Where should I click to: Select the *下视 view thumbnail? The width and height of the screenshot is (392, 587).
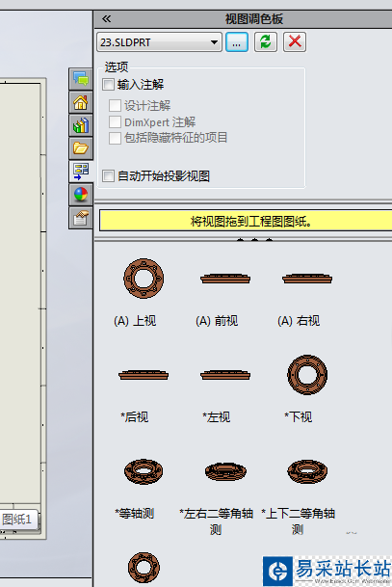click(x=307, y=375)
